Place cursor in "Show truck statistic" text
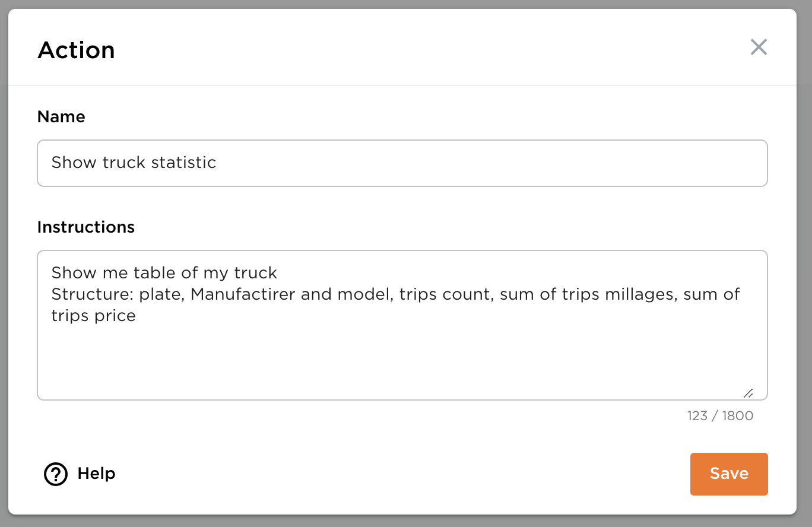 pos(134,163)
